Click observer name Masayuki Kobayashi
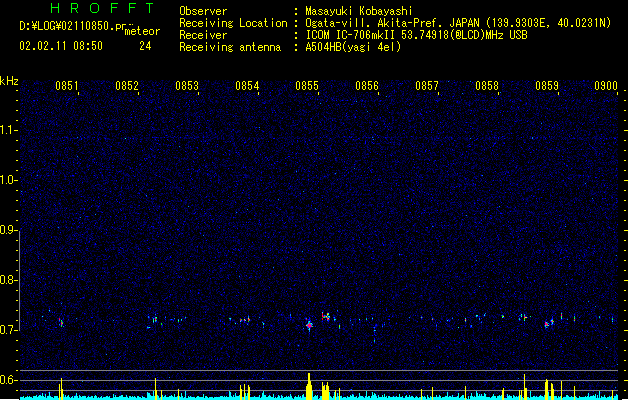629x400 pixels. pos(359,11)
